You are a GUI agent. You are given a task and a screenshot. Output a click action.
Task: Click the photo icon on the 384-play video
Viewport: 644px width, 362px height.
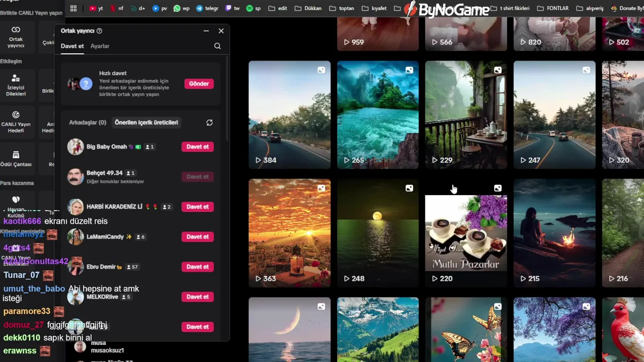(x=321, y=70)
